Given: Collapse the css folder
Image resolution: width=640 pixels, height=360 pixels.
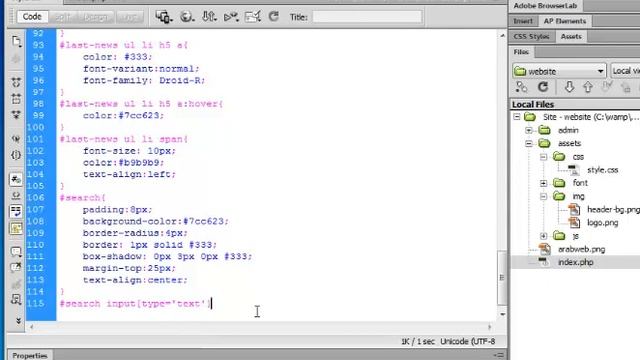Looking at the screenshot, I should click(x=544, y=157).
